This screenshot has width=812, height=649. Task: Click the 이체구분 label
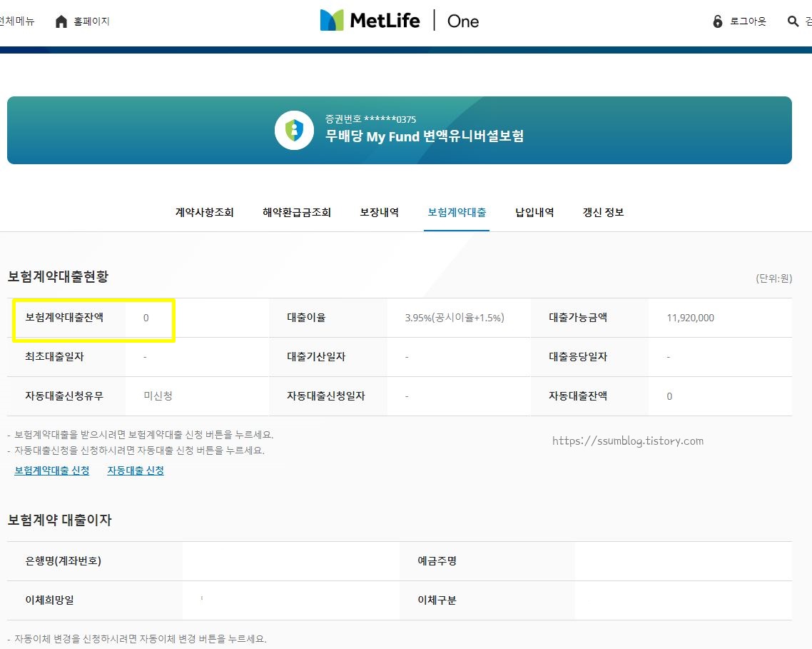point(437,600)
